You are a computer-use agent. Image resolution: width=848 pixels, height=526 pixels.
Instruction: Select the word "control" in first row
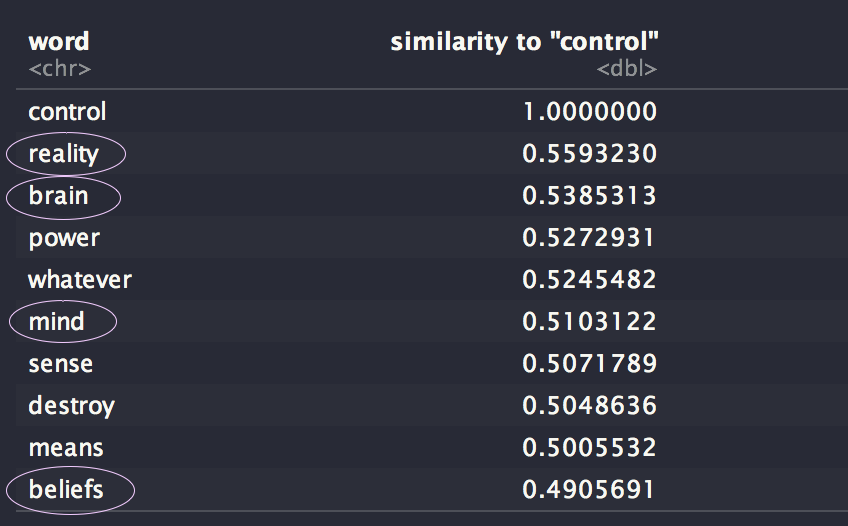click(x=67, y=112)
